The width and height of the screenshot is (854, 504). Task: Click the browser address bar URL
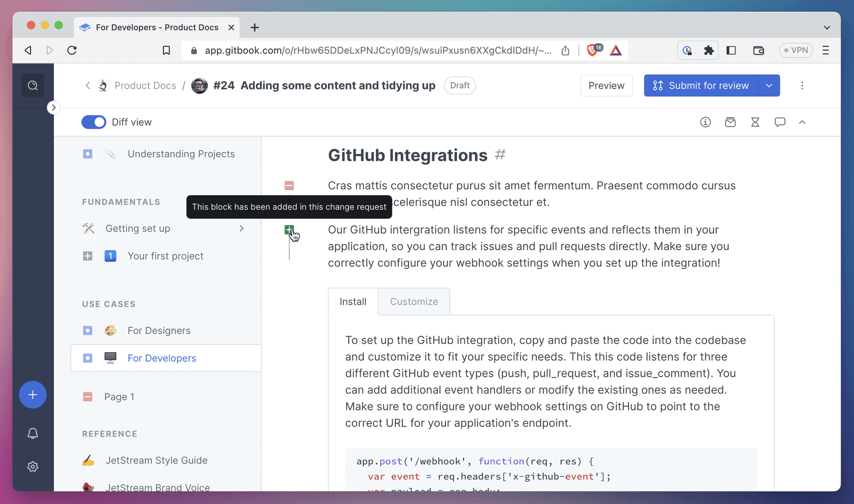point(375,50)
